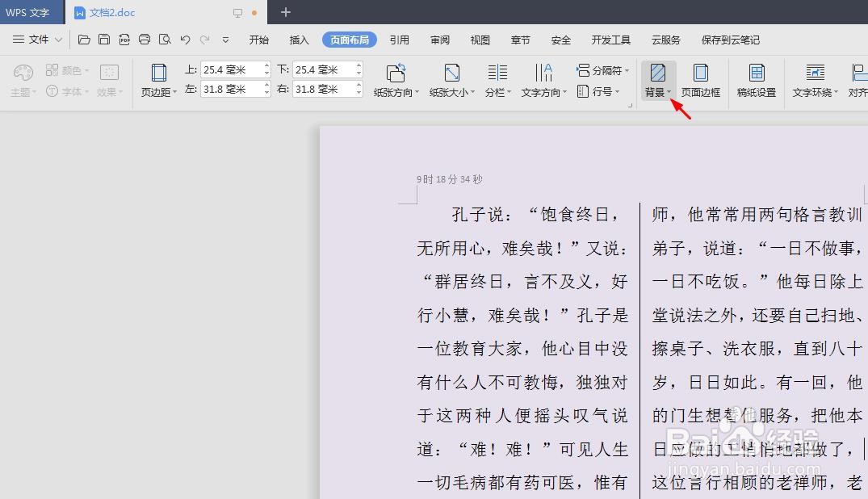Open the 章节 tab
The width and height of the screenshot is (868, 499).
pyautogui.click(x=520, y=40)
